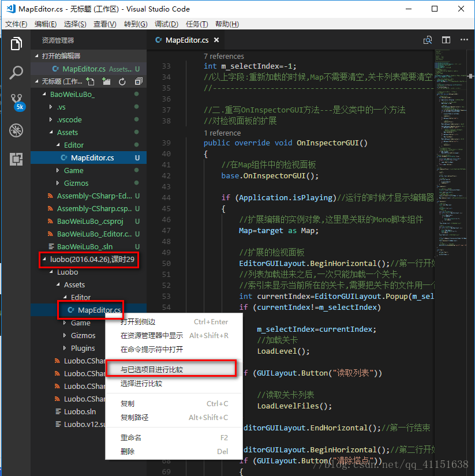Click the New File icon in explorer header
The height and width of the screenshot is (476, 475).
pos(90,81)
